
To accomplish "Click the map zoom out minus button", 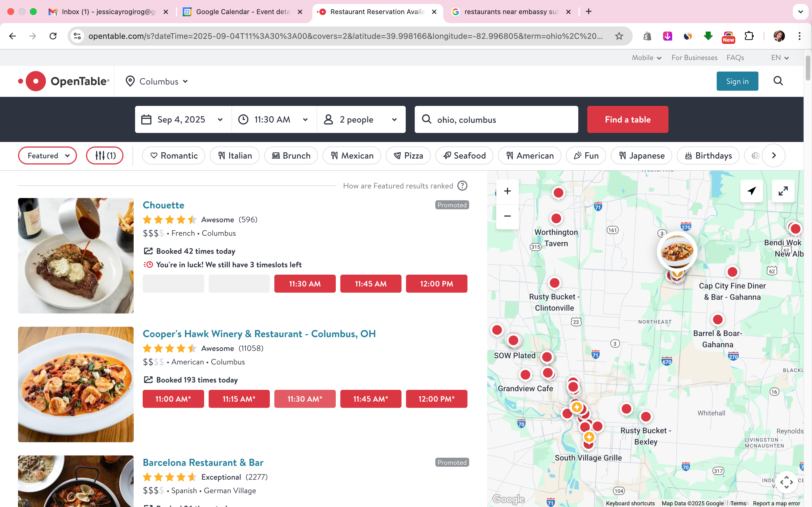I will (x=507, y=216).
